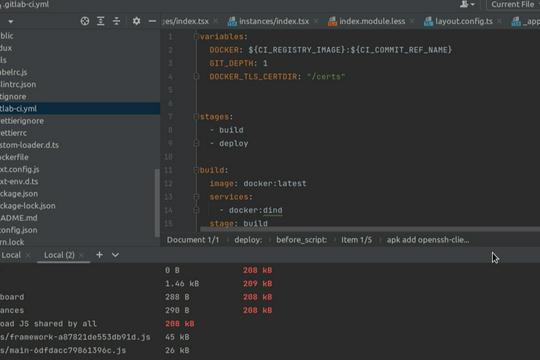The height and width of the screenshot is (360, 540).
Task: Click the Expand All icon in project toolbar
Action: pos(101,21)
